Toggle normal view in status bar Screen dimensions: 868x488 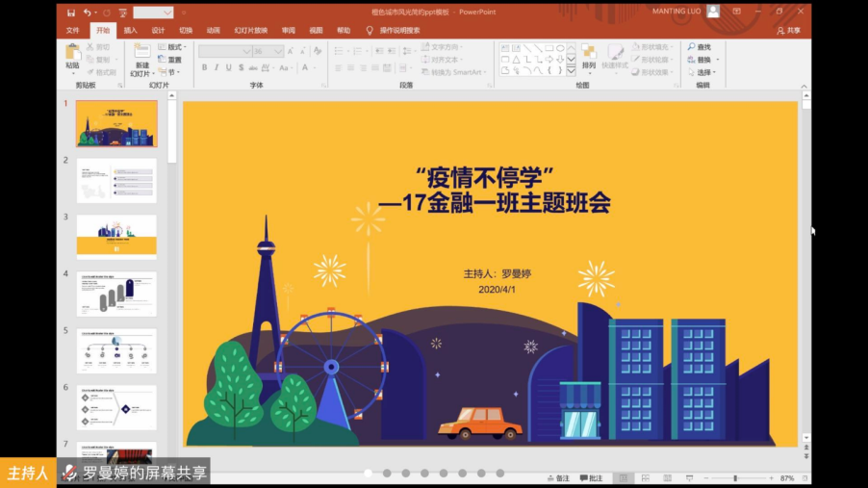pyautogui.click(x=624, y=478)
